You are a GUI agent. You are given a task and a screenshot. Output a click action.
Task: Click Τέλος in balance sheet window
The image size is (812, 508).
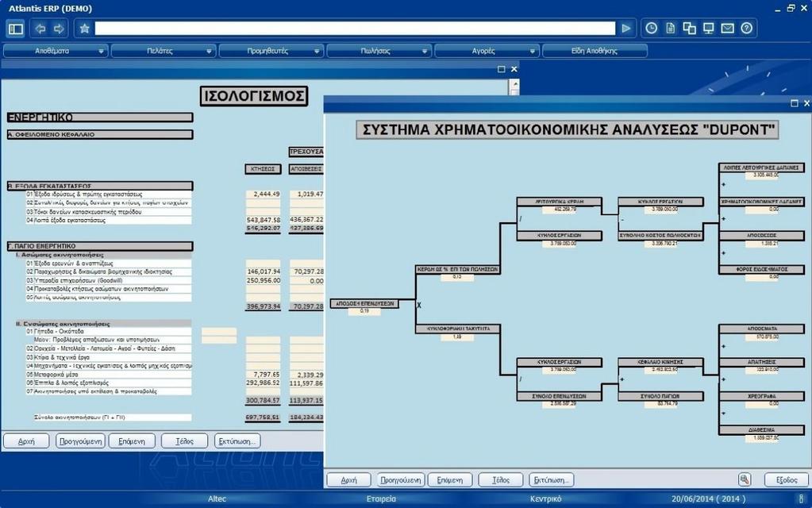tap(184, 441)
